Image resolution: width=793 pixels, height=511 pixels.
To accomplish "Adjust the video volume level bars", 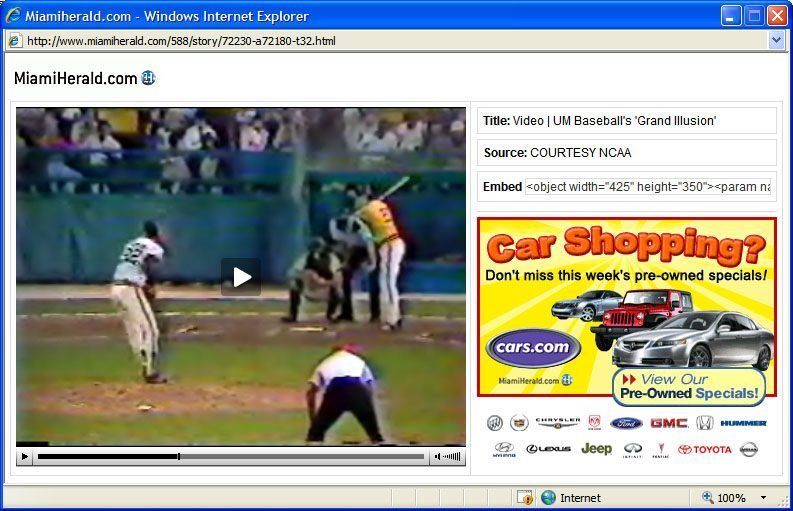I will [x=453, y=457].
